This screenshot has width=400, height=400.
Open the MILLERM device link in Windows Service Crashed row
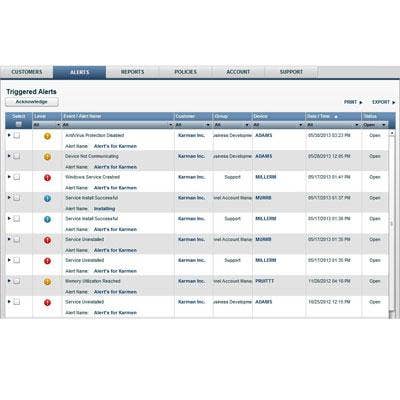[x=266, y=177]
